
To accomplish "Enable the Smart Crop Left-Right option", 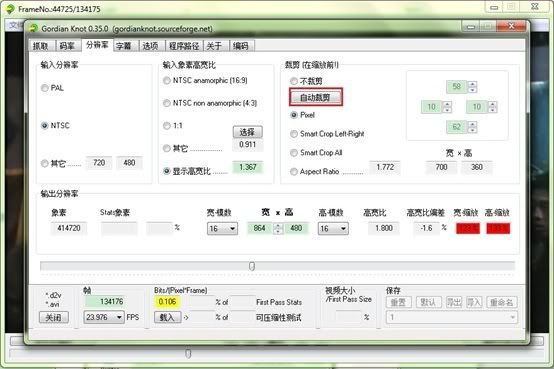I will click(294, 134).
